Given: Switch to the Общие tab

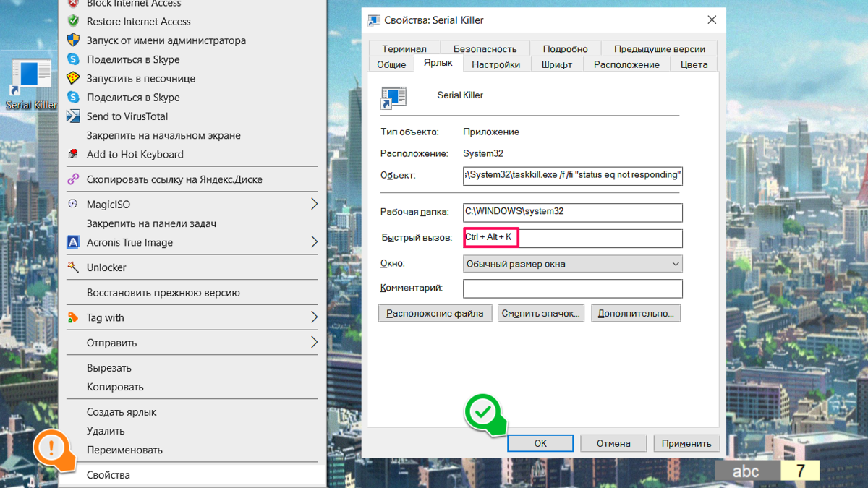Looking at the screenshot, I should coord(391,64).
